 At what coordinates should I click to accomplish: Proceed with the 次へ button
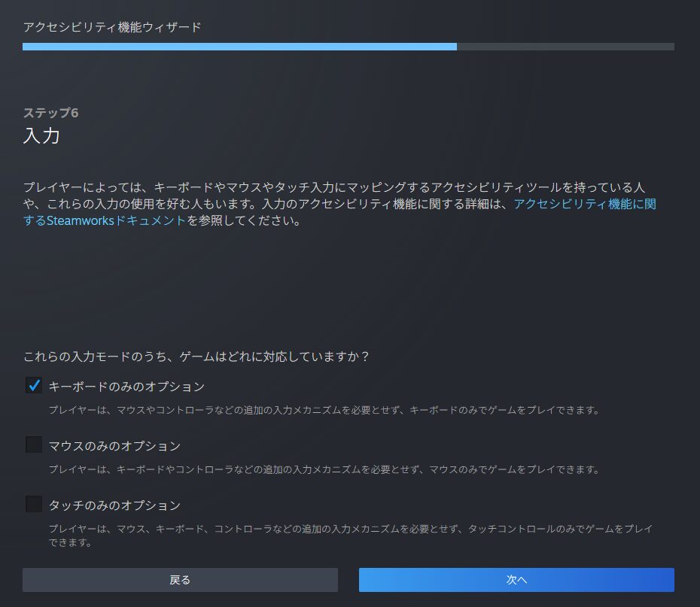coord(516,580)
